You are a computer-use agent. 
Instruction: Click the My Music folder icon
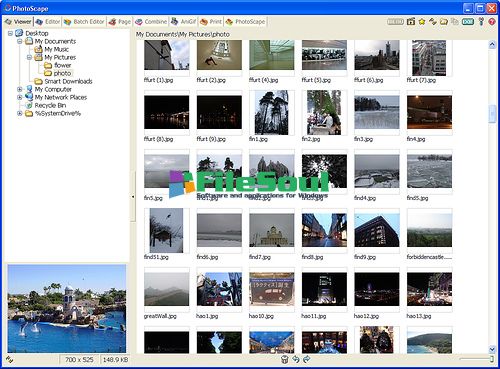pyautogui.click(x=39, y=49)
